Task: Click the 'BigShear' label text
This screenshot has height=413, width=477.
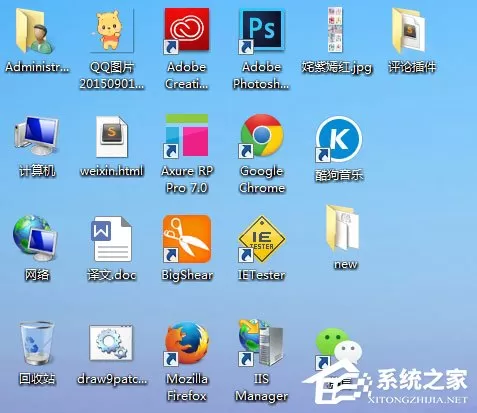Action: [x=187, y=275]
